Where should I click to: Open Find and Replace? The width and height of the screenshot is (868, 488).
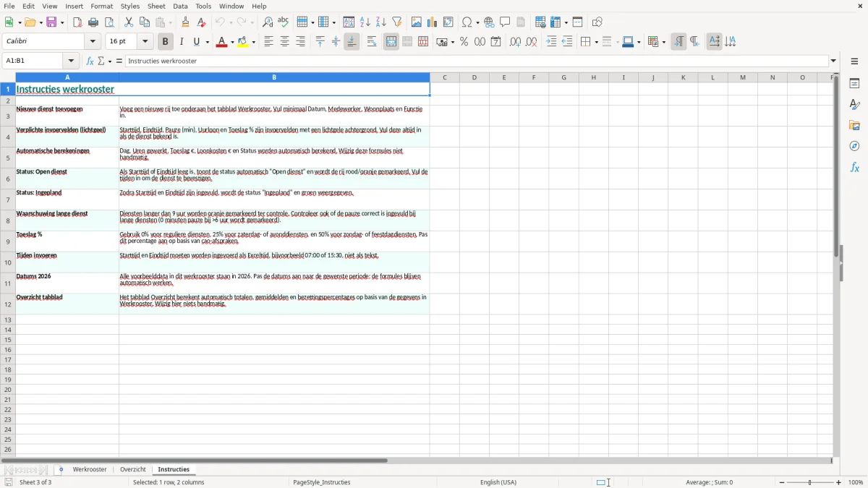pos(268,22)
